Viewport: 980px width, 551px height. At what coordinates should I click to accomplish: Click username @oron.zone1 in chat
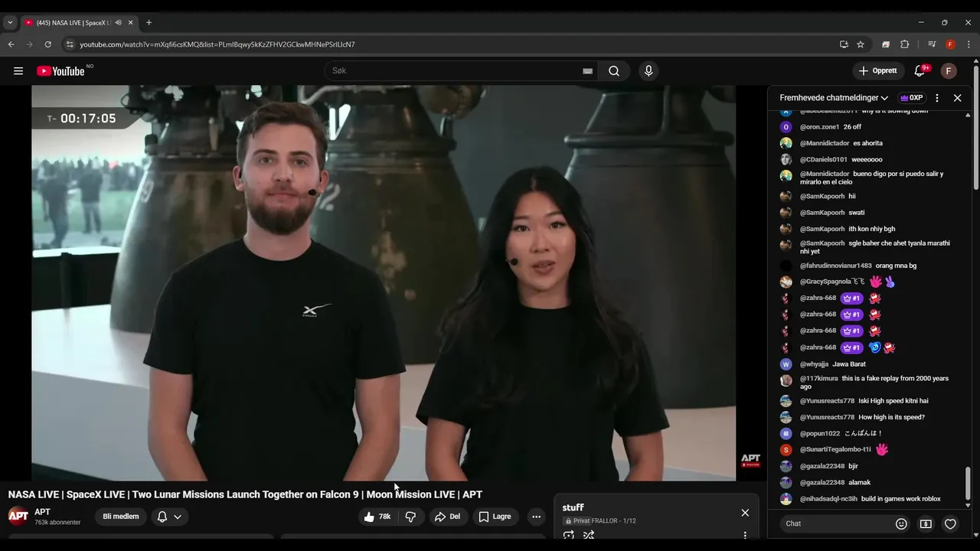click(820, 127)
